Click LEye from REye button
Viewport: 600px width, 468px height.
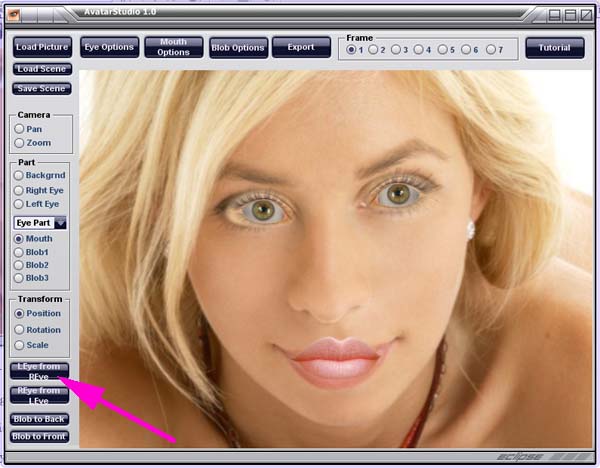click(39, 371)
